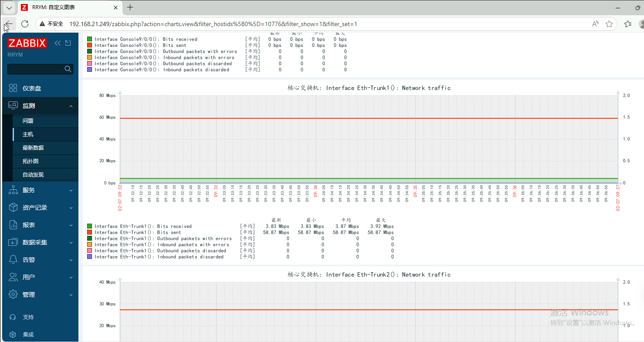Open the 支持 support link
The width and height of the screenshot is (644, 342).
(x=28, y=317)
